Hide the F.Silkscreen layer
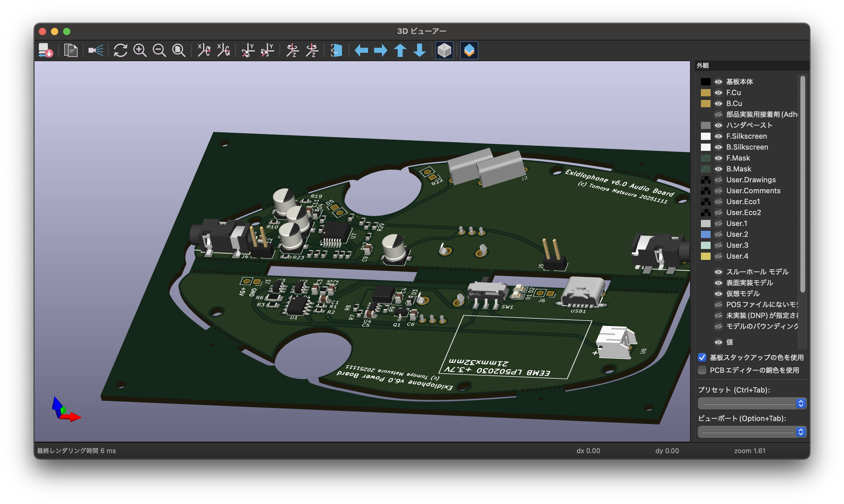 pos(718,136)
